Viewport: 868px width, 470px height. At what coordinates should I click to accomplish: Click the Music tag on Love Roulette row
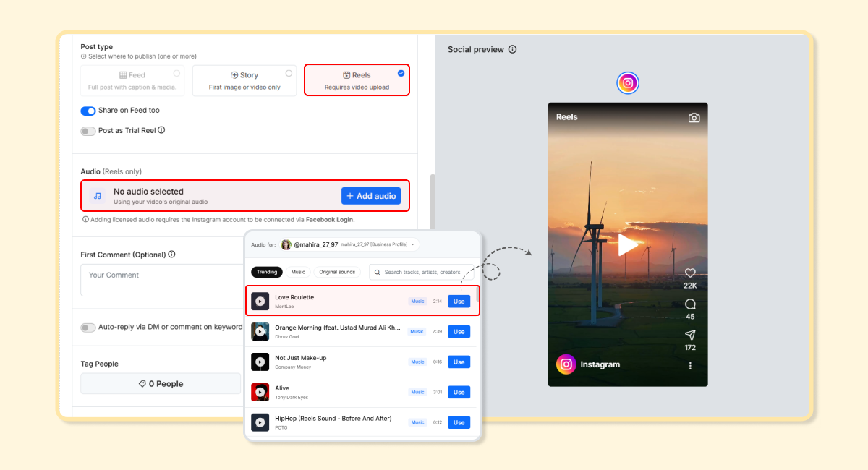[x=418, y=302]
